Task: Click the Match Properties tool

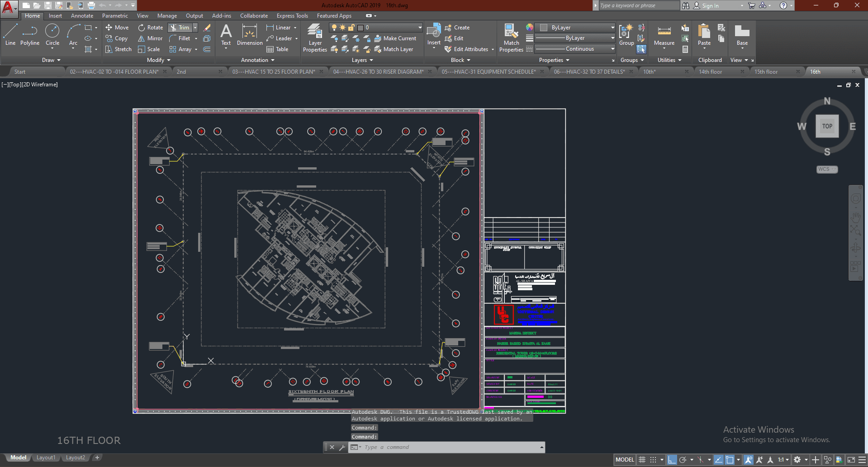Action: tap(511, 38)
